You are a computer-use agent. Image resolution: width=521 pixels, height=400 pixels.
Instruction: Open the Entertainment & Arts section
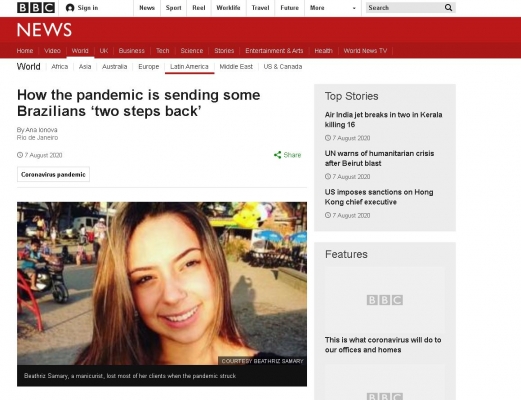pos(274,51)
